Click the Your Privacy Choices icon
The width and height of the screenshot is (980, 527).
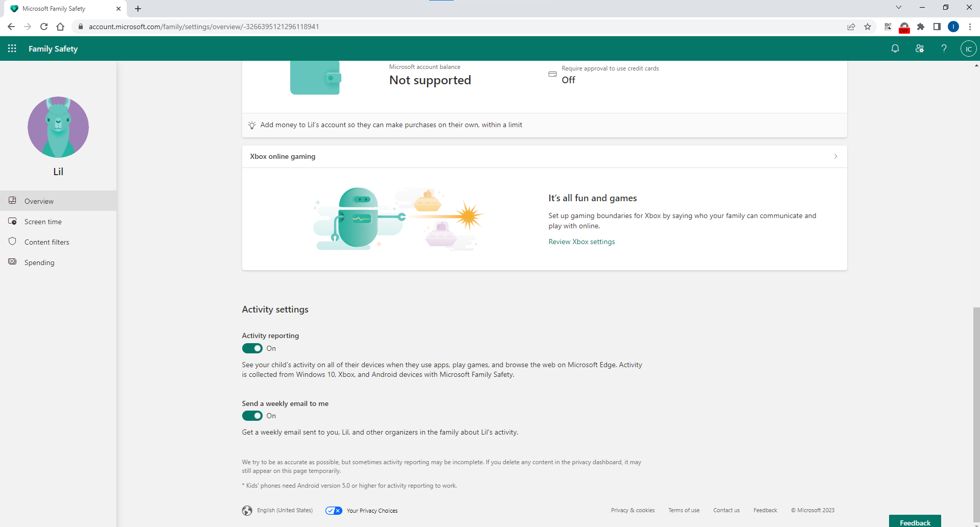tap(334, 511)
